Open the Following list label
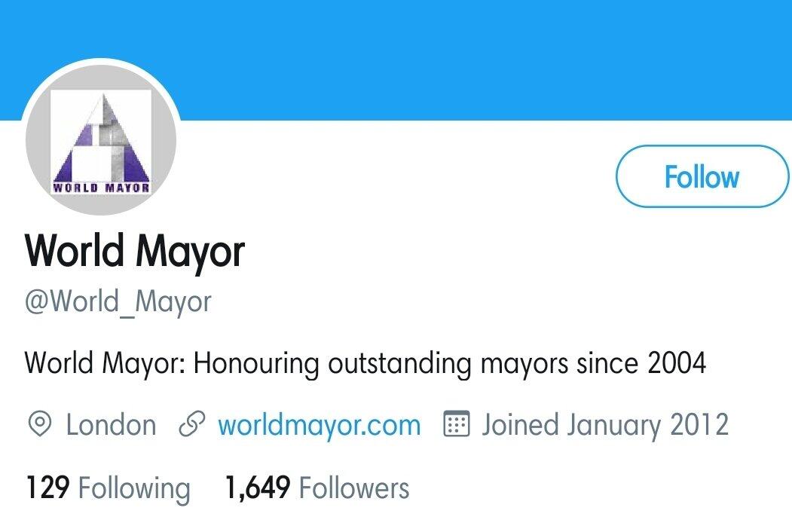 click(134, 488)
